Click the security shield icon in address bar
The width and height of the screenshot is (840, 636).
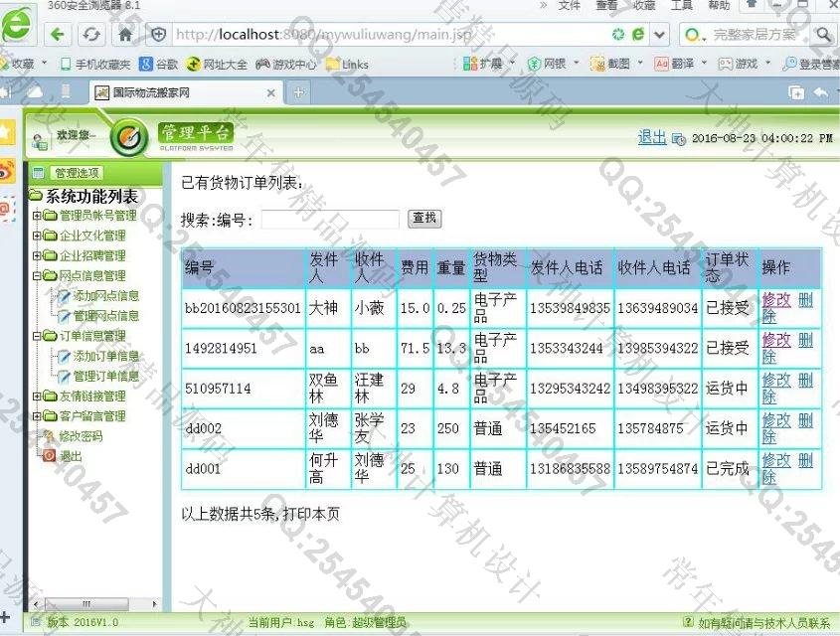point(159,35)
